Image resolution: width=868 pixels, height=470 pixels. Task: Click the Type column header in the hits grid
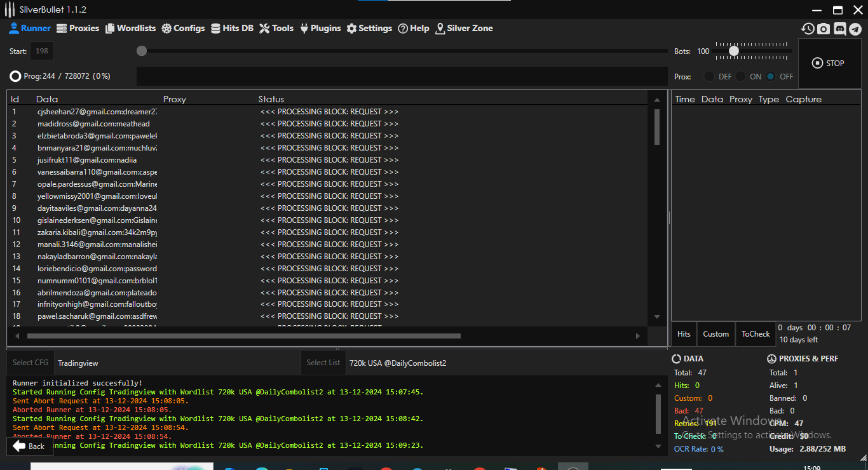769,99
